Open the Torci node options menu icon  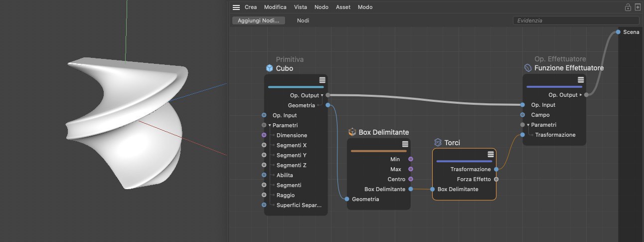click(x=490, y=154)
